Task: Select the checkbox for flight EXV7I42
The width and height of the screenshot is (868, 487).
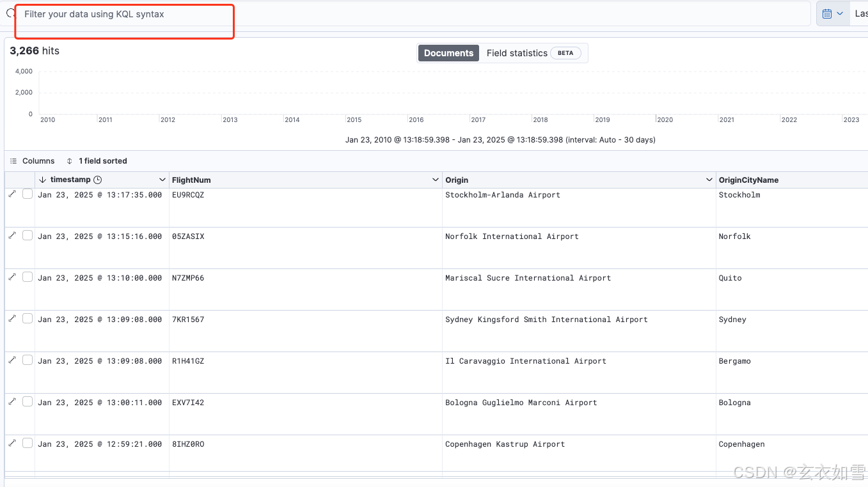Action: (x=28, y=401)
